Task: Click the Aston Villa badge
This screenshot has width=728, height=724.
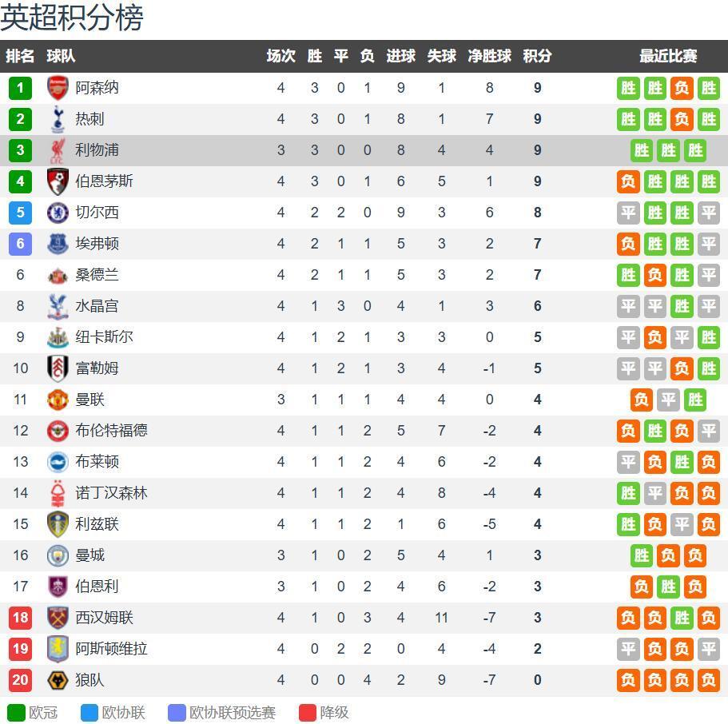Action: tap(58, 649)
